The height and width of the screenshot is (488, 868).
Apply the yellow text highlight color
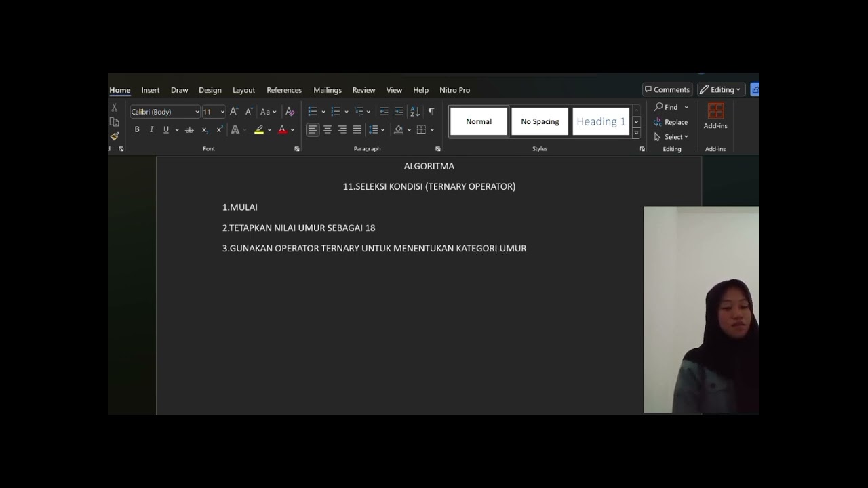click(x=259, y=129)
